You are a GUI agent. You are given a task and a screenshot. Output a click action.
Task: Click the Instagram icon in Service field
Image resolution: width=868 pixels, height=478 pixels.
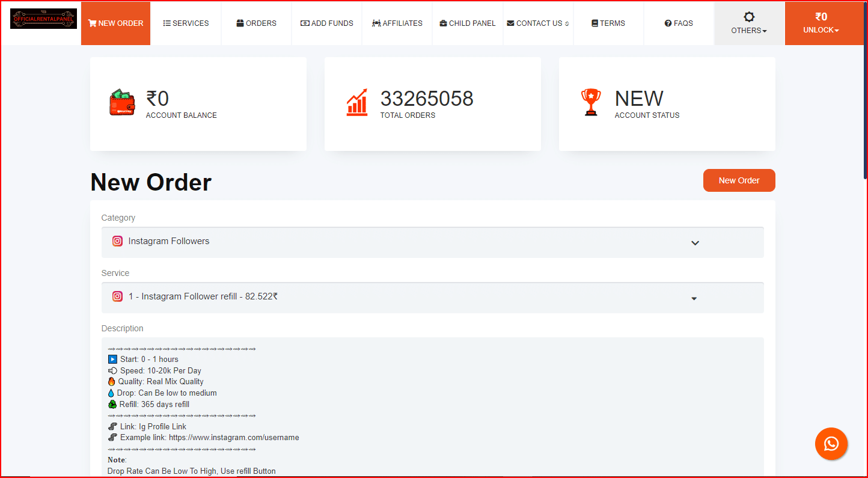click(x=118, y=296)
